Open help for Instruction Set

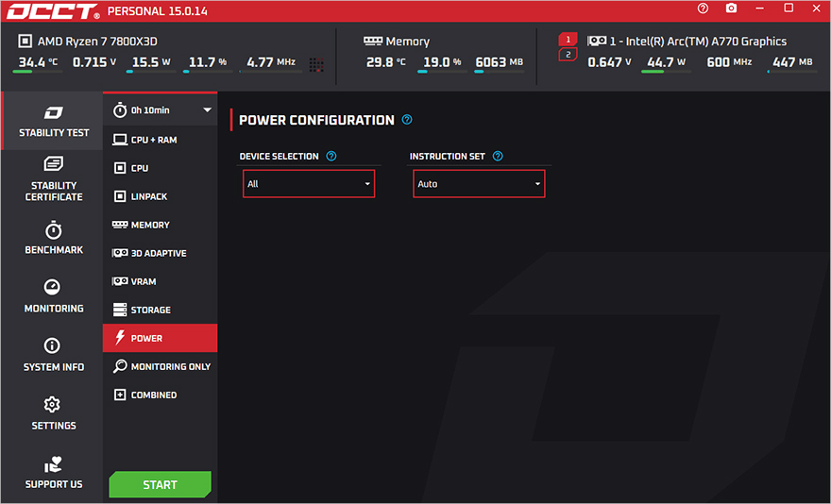point(498,156)
